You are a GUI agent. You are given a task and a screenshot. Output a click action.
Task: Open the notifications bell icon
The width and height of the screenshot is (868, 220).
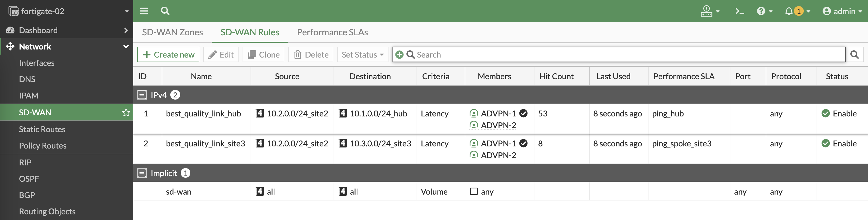(x=788, y=11)
